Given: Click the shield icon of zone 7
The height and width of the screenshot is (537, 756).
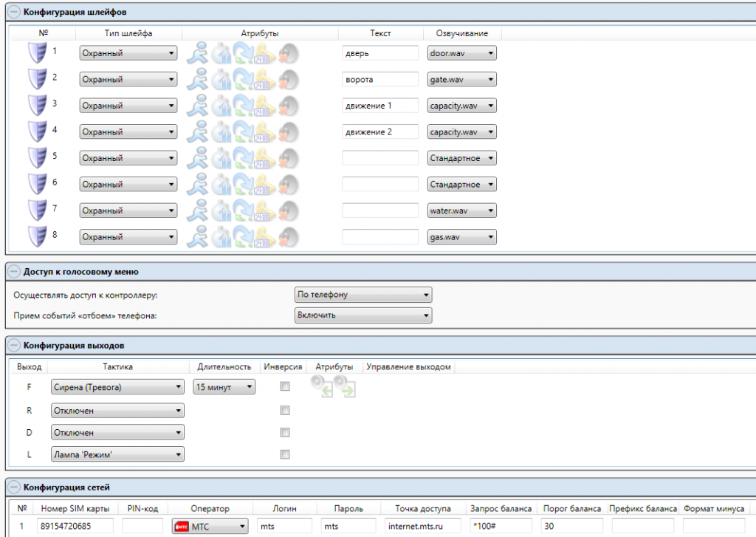Looking at the screenshot, I should pyautogui.click(x=37, y=211).
